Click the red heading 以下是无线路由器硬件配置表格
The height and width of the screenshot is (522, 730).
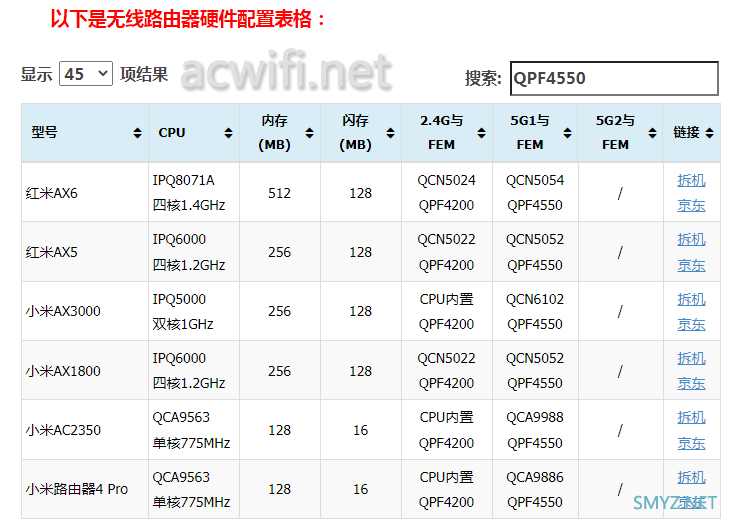tap(189, 19)
